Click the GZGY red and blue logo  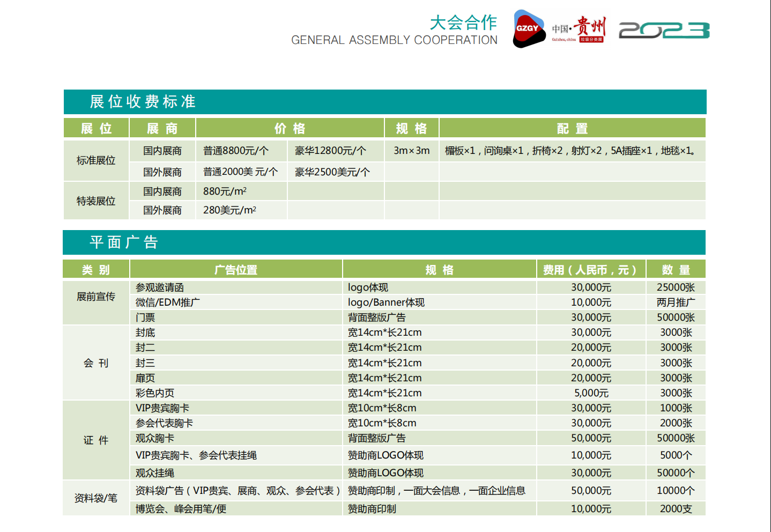pos(528,29)
